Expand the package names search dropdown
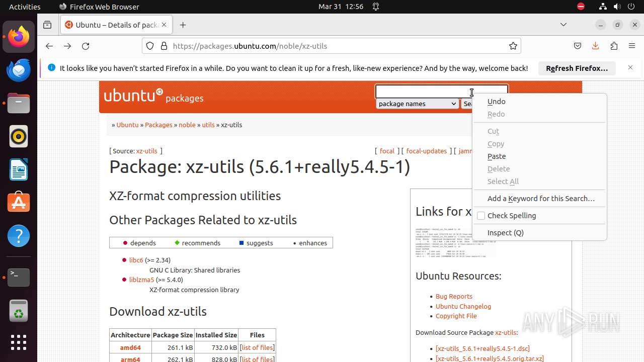644x362 pixels. 417,104
